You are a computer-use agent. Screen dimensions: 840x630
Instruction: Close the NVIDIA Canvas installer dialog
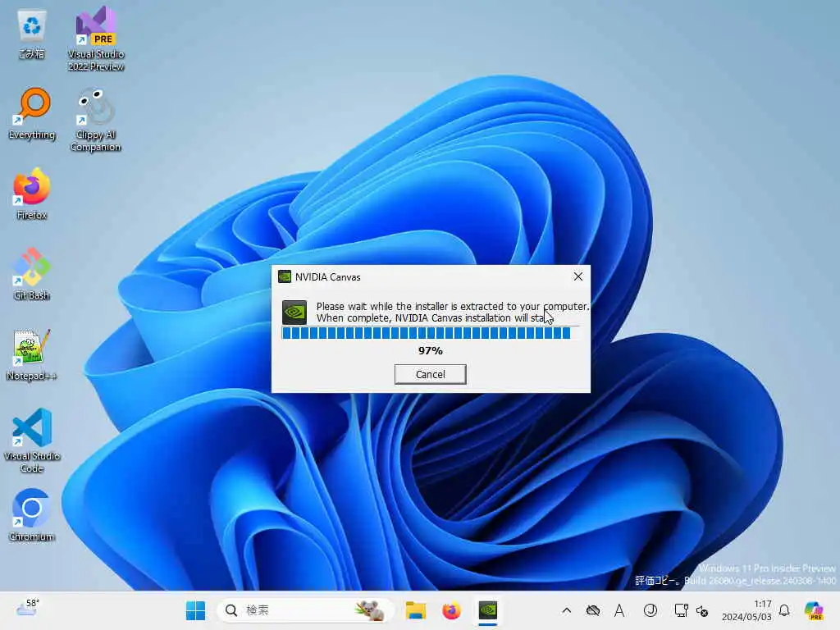(578, 276)
